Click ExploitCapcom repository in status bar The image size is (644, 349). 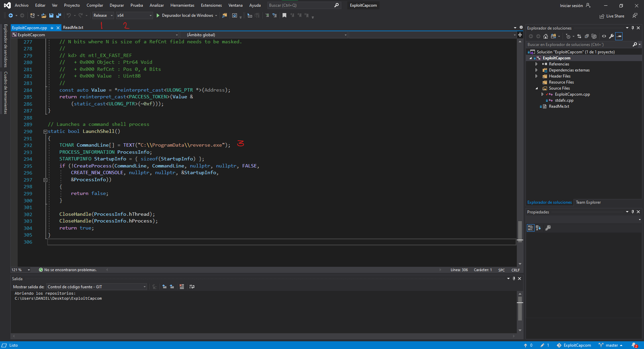[x=574, y=345]
